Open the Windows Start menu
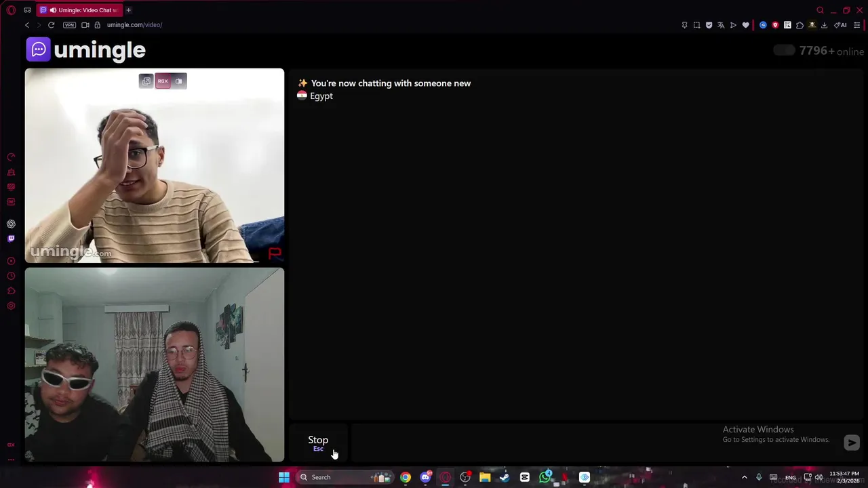Viewport: 868px width, 488px height. coord(284,477)
